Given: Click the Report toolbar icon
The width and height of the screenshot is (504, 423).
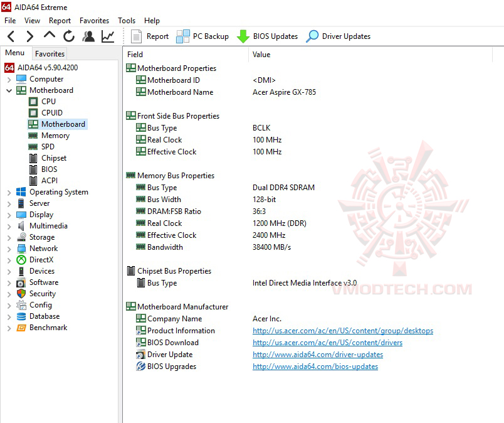Looking at the screenshot, I should [136, 36].
